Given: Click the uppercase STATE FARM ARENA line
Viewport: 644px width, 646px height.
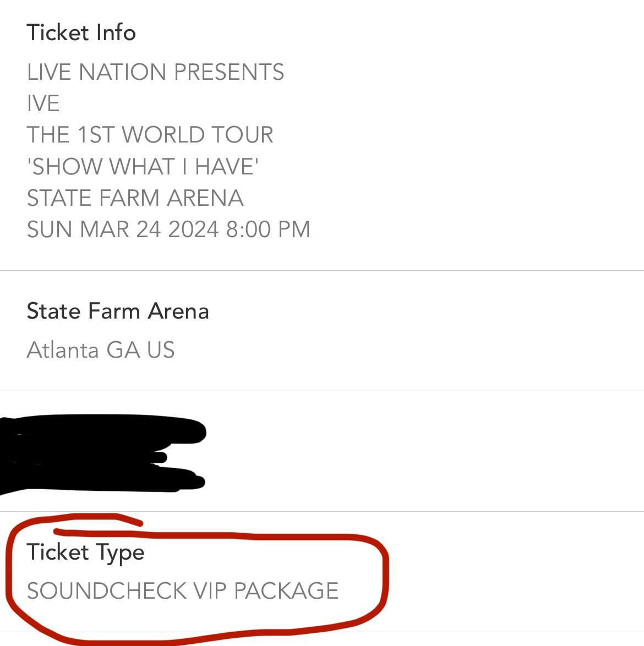Looking at the screenshot, I should pyautogui.click(x=135, y=198).
